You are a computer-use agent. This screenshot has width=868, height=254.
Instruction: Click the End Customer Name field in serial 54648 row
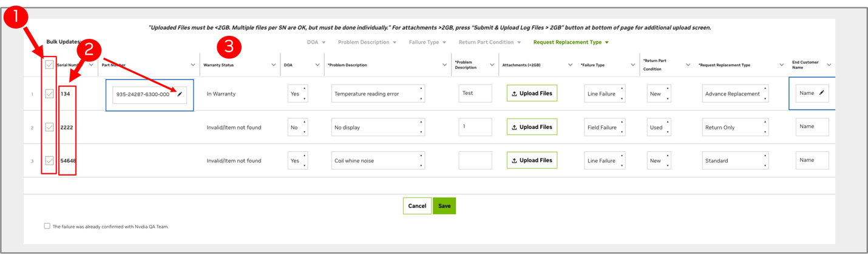tap(812, 160)
